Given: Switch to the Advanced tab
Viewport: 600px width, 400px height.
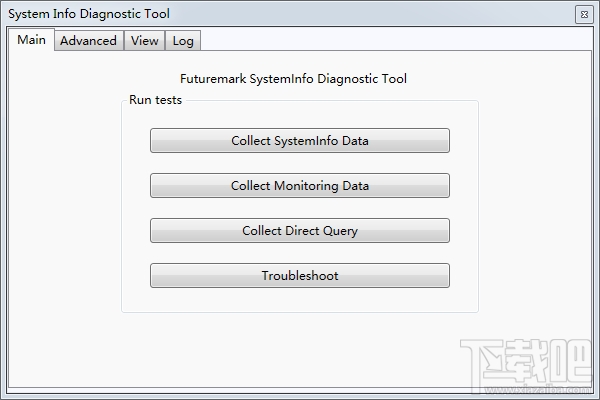Looking at the screenshot, I should (x=88, y=41).
